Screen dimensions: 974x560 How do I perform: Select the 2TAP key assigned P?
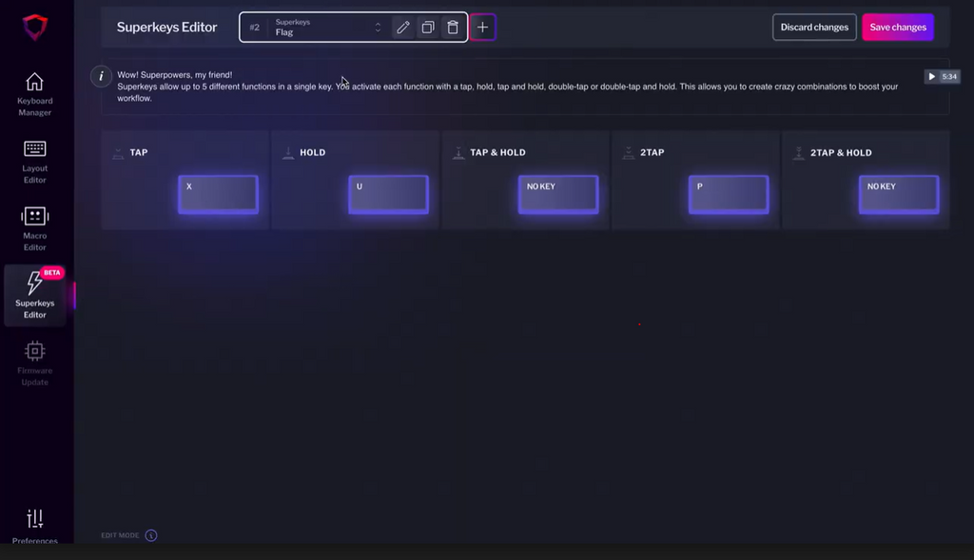[729, 194]
